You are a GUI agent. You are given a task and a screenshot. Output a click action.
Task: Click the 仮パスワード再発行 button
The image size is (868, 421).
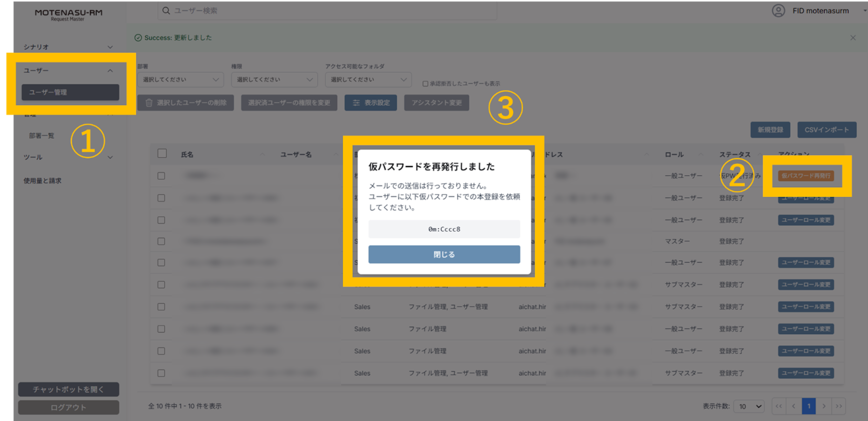click(806, 176)
